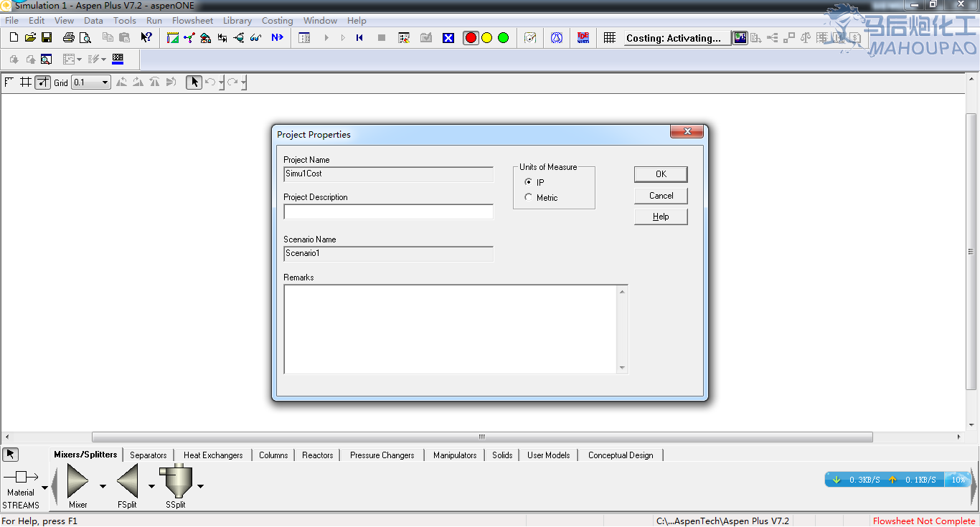The image size is (980, 527).
Task: Select the SSplit block icon
Action: coord(176,480)
